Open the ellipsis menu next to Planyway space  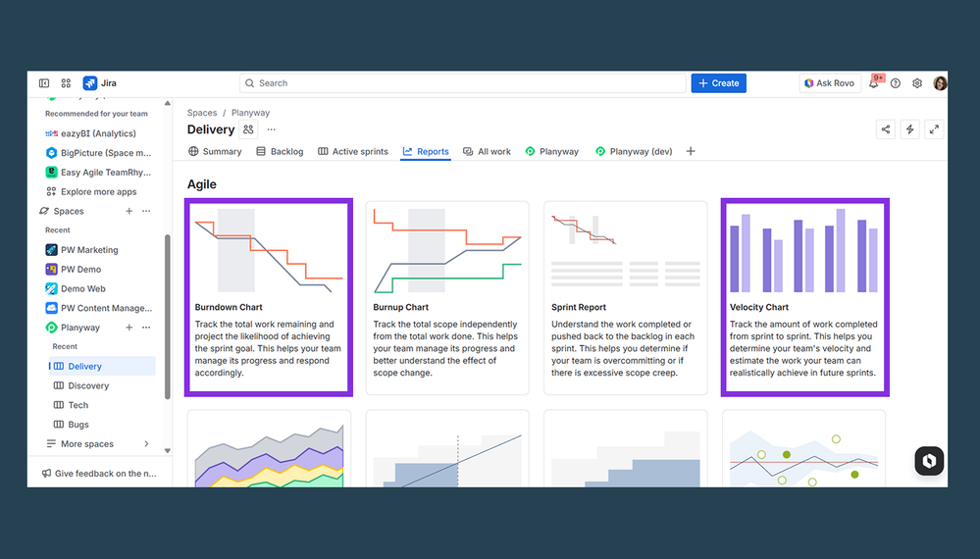pyautogui.click(x=146, y=328)
